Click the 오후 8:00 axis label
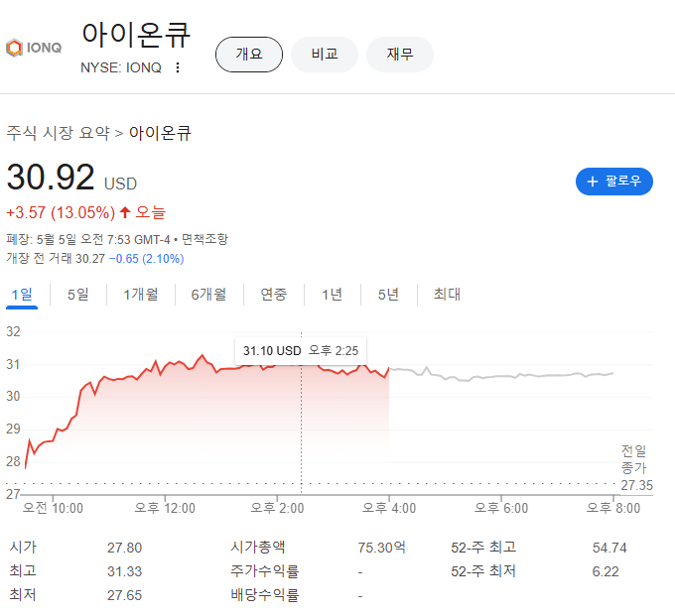This screenshot has width=675, height=616. [x=613, y=508]
